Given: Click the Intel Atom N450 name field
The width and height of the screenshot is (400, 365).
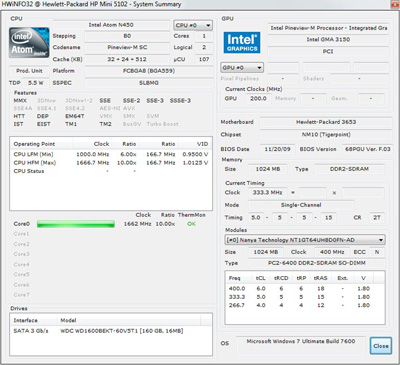Looking at the screenshot, I should click(111, 25).
